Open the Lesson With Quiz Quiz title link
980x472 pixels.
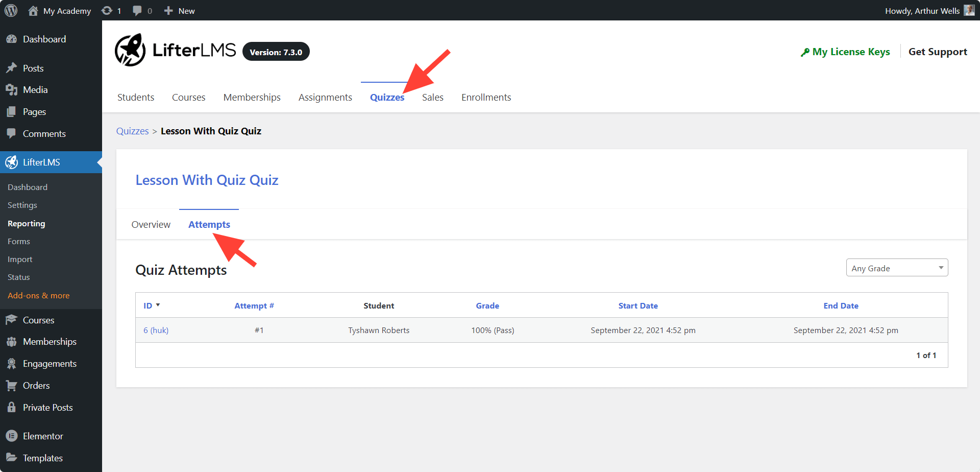pyautogui.click(x=207, y=180)
